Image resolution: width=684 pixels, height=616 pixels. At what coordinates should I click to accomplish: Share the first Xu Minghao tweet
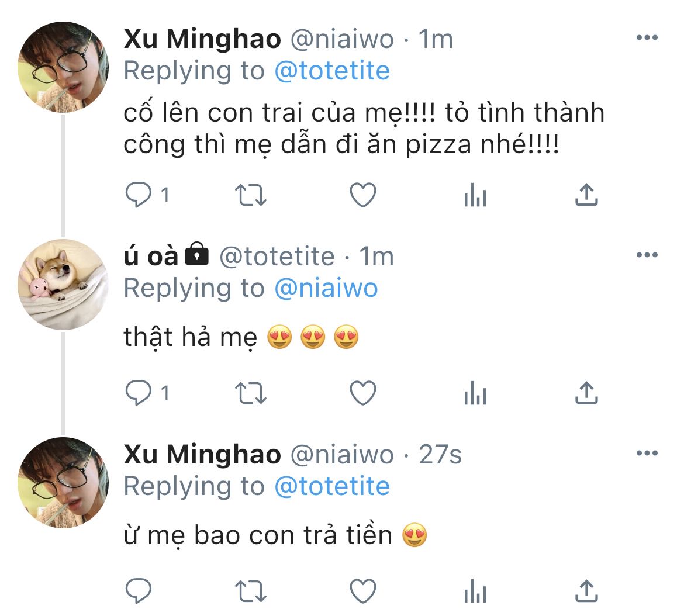coord(586,195)
